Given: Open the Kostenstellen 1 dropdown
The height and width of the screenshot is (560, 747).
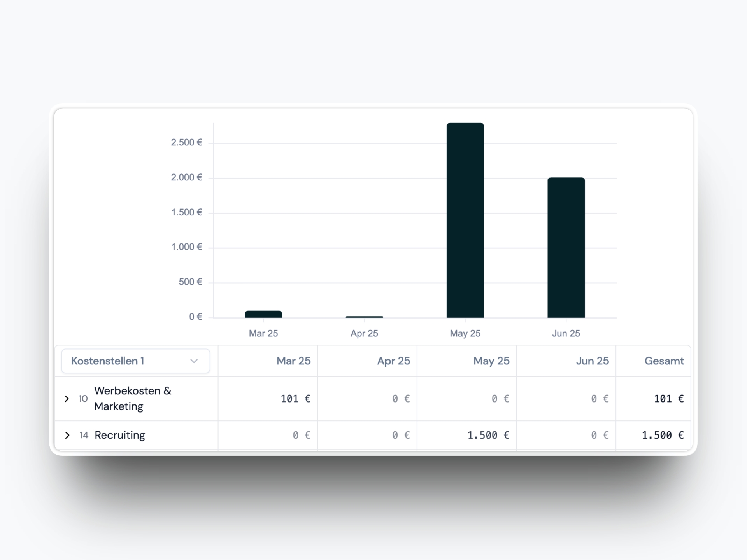Looking at the screenshot, I should click(x=135, y=361).
